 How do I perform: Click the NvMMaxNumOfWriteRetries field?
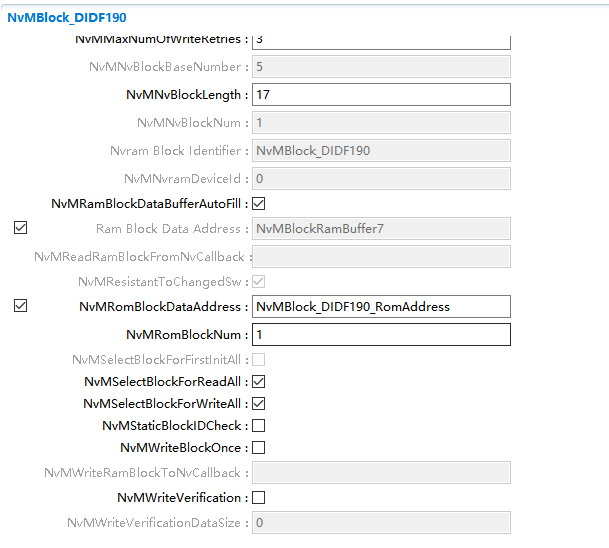click(x=380, y=40)
